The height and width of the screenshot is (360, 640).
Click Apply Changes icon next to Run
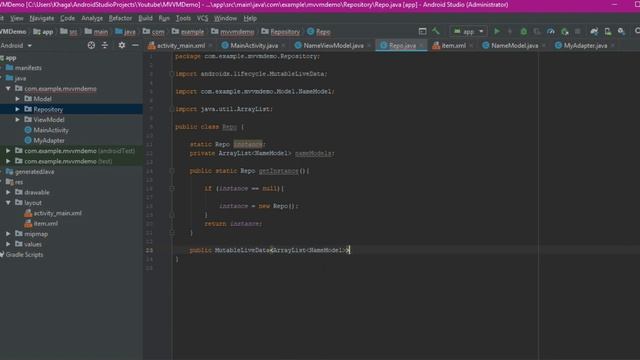(x=510, y=31)
